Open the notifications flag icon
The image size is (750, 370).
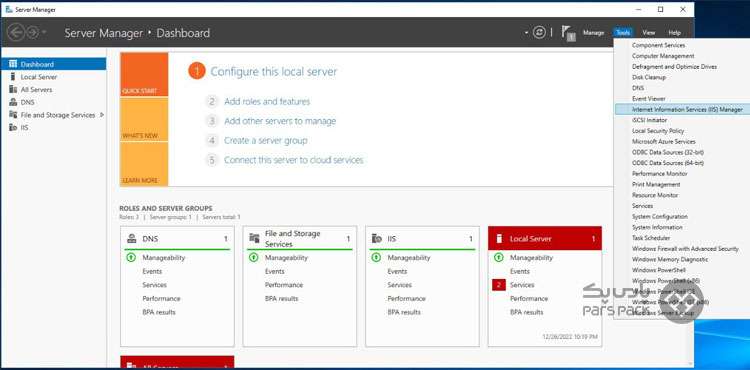[x=568, y=33]
